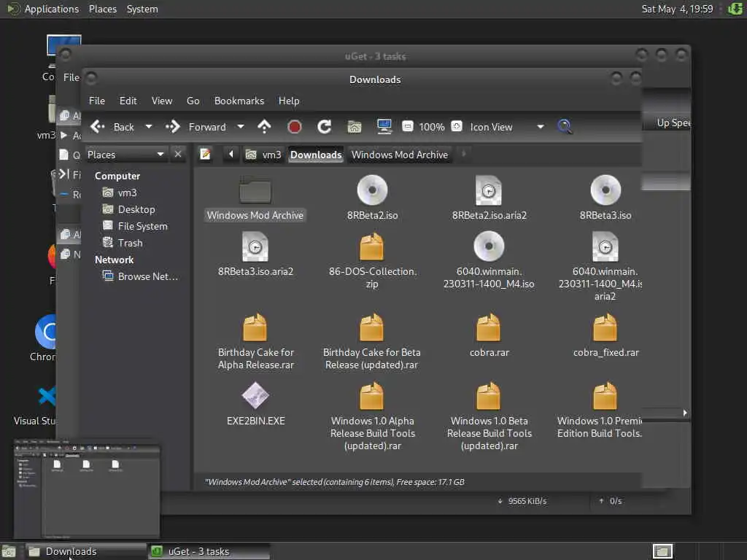Click the workspace switcher in bottom panel
The width and height of the screenshot is (747, 560).
point(662,551)
